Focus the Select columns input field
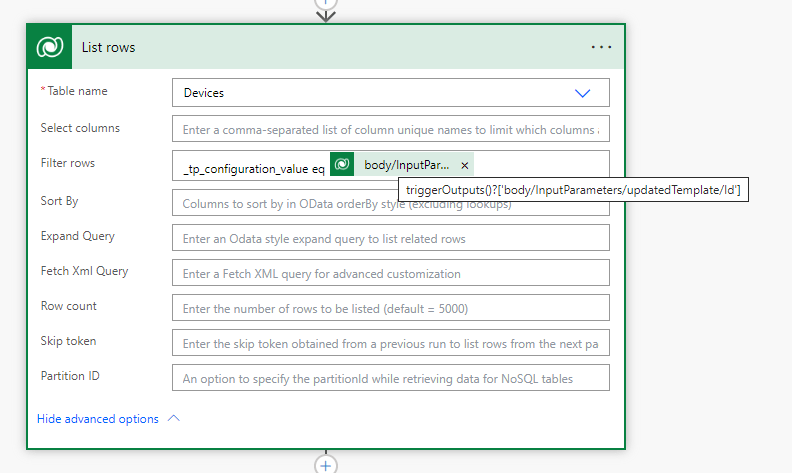This screenshot has height=473, width=792. click(x=390, y=129)
